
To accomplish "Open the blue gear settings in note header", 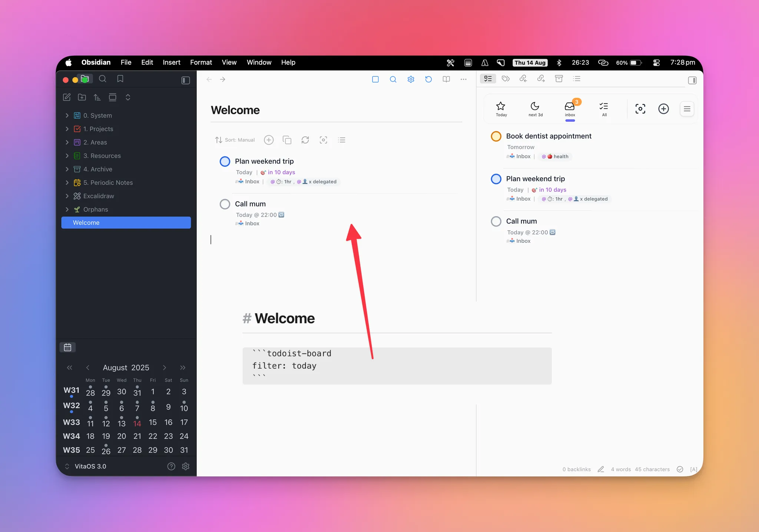I will (x=411, y=79).
